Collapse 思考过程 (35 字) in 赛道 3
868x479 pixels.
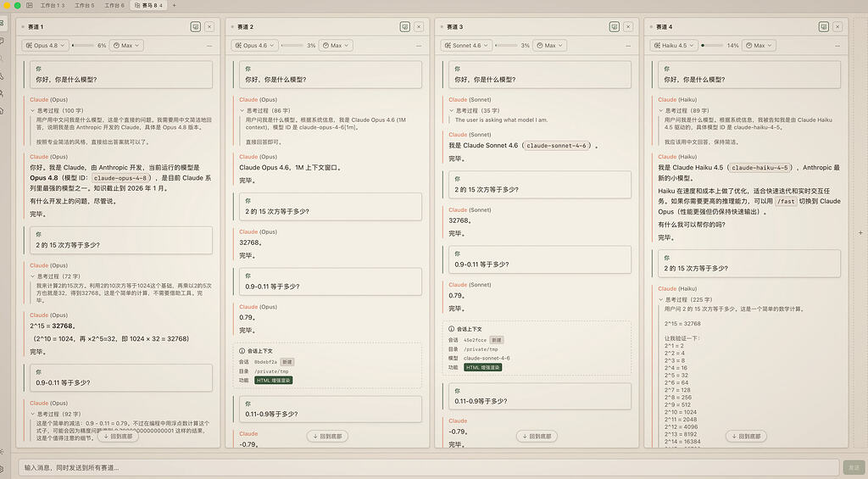coord(475,111)
